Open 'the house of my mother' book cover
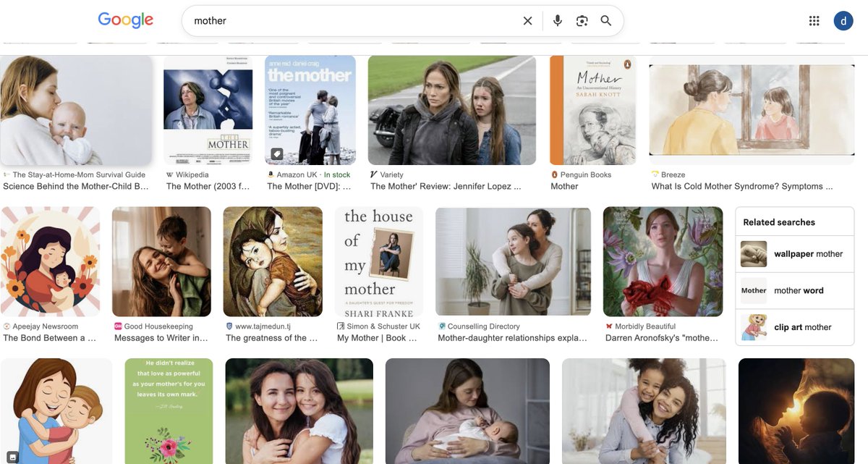The width and height of the screenshot is (868, 464). click(x=379, y=262)
